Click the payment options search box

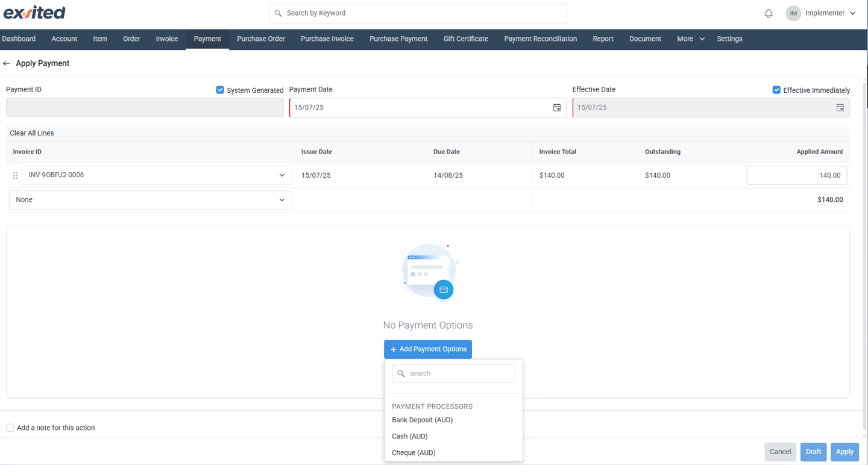[x=453, y=373]
